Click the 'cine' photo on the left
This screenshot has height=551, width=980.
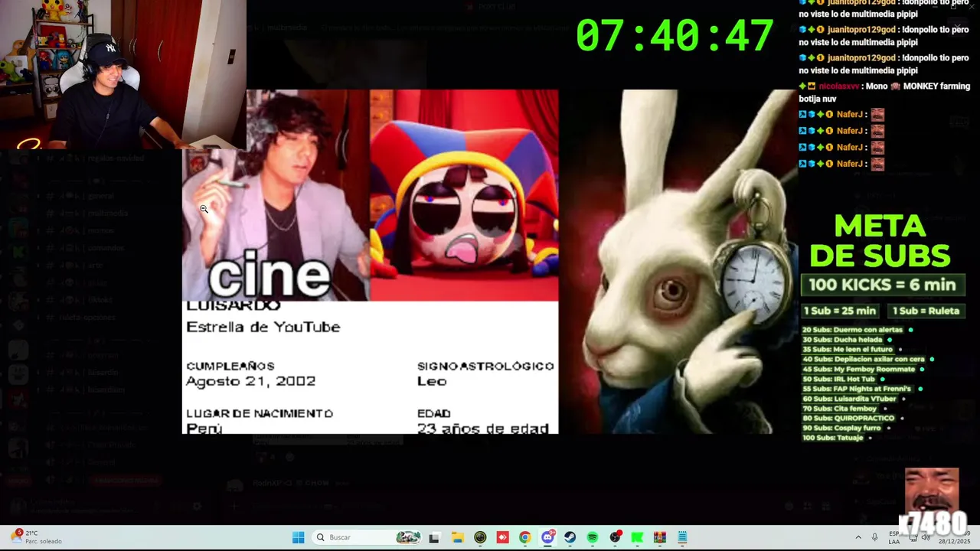coord(276,195)
